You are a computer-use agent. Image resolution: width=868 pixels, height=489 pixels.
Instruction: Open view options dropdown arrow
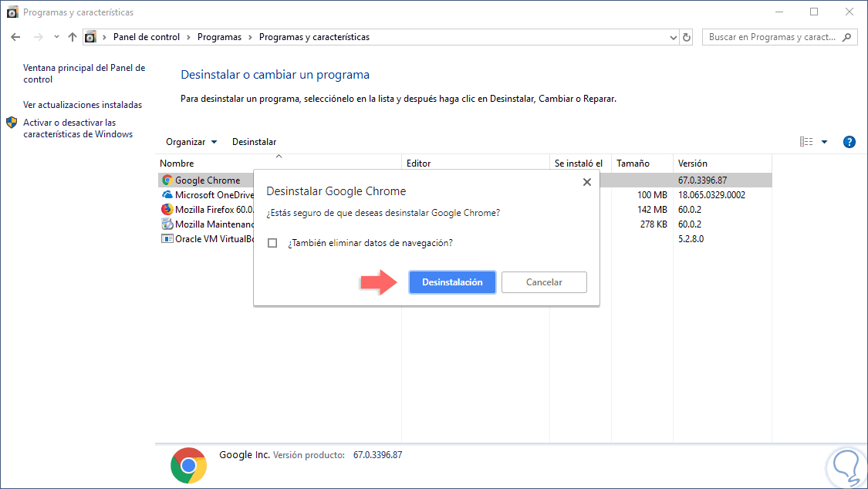pyautogui.click(x=824, y=142)
